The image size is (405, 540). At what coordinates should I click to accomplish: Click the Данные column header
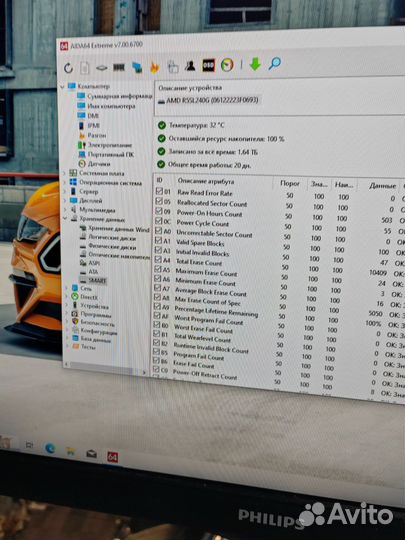382,186
